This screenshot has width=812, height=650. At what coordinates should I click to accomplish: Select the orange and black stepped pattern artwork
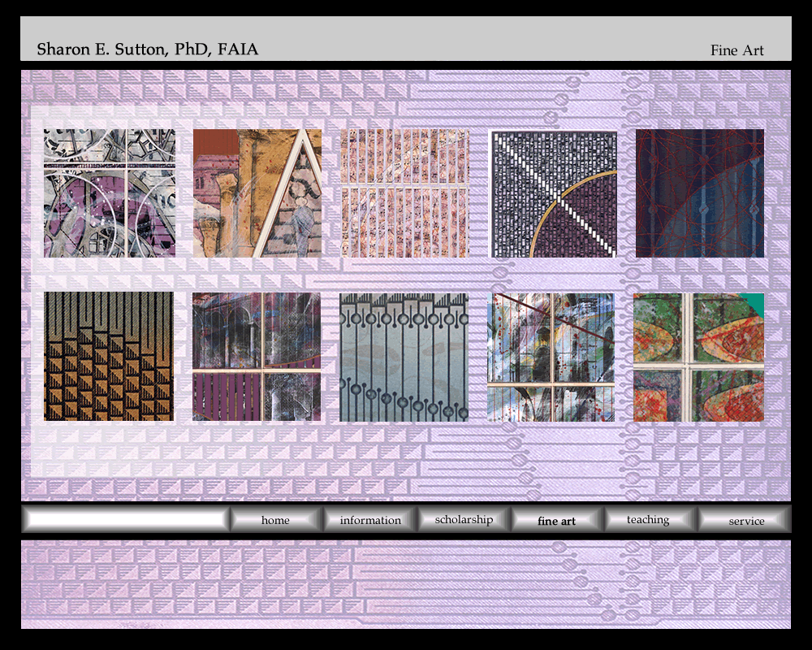(x=109, y=357)
